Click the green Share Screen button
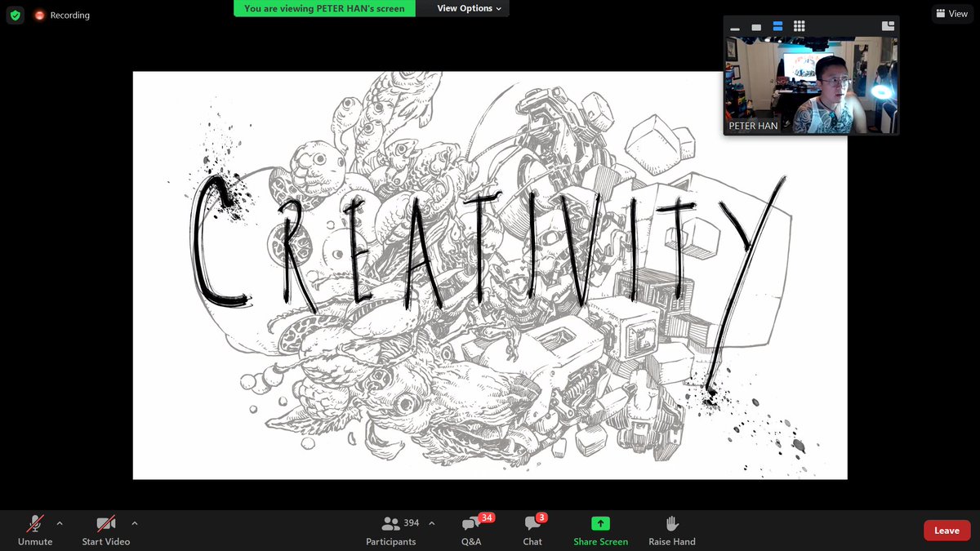This screenshot has width=980, height=551. coord(600,530)
